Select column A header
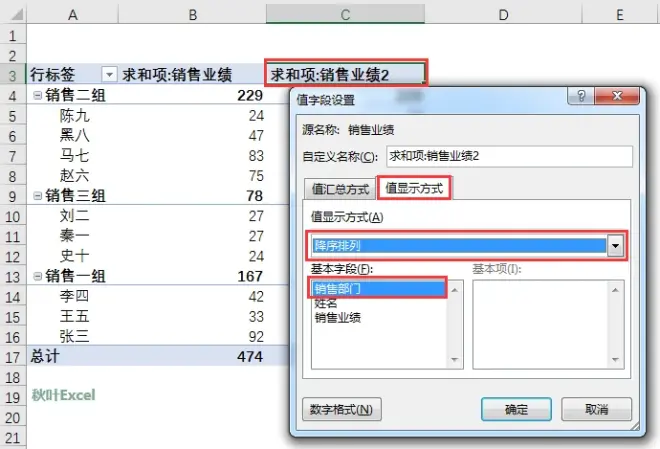The image size is (660, 449). click(x=73, y=15)
